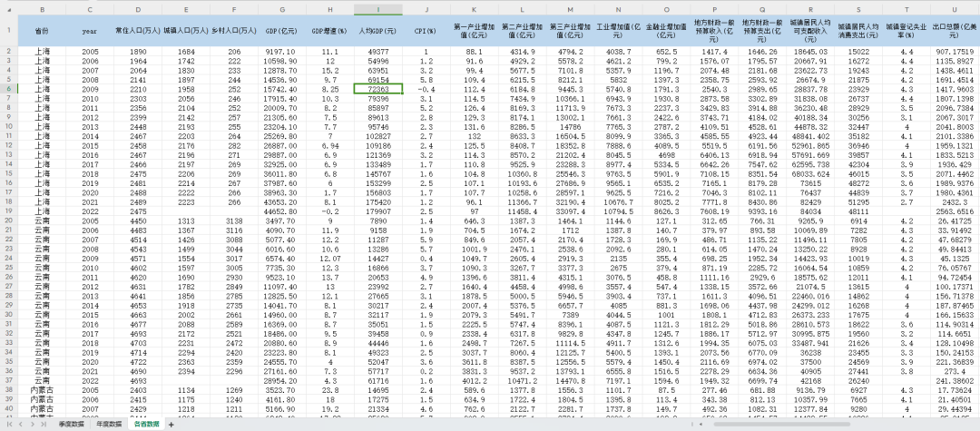The height and width of the screenshot is (431, 980).
Task: Click the 乡村人口(万人) header cell
Action: 234,31
